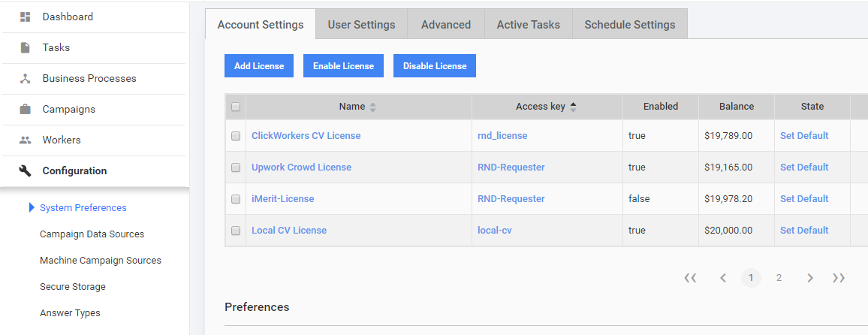
Task: Set Local CV License as default
Action: click(x=804, y=231)
